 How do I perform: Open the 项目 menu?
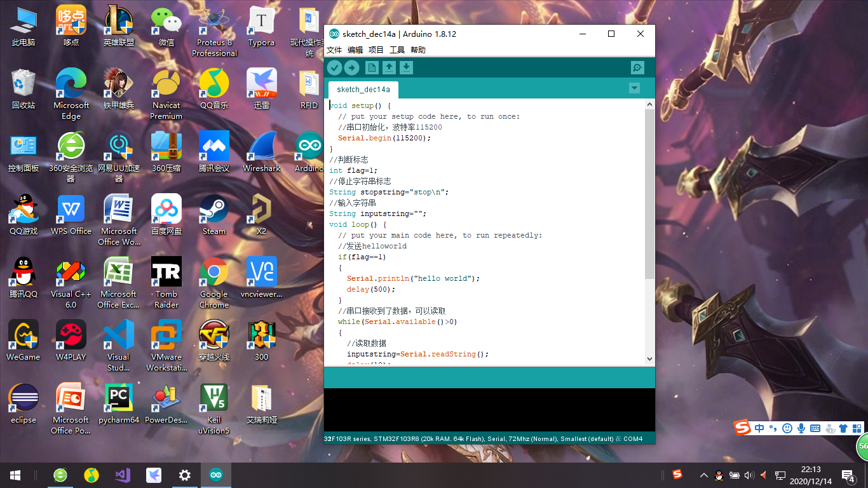(x=376, y=50)
